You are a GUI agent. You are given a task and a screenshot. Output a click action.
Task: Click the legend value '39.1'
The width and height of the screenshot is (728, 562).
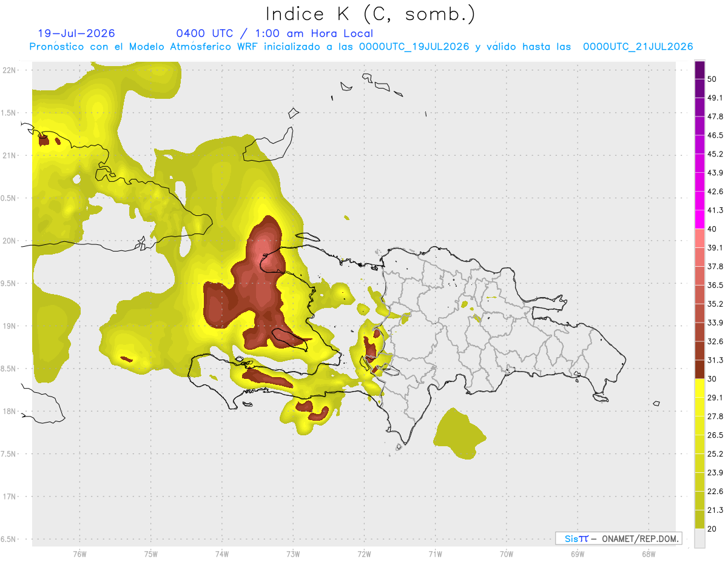pyautogui.click(x=715, y=247)
